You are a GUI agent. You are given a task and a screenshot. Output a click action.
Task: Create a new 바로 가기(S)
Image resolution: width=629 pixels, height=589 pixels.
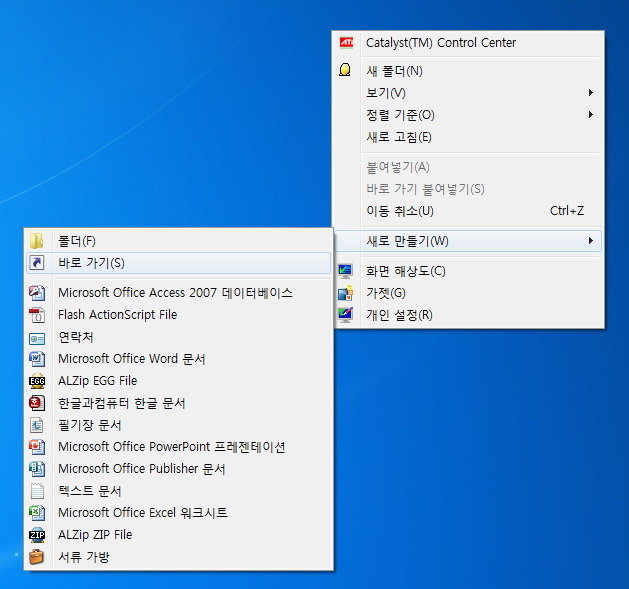[x=179, y=263]
